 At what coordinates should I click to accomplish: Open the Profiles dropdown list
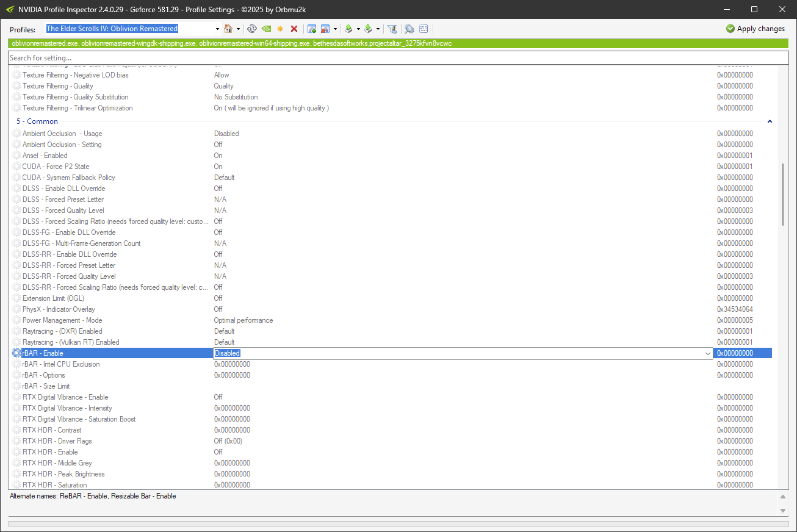pos(217,29)
